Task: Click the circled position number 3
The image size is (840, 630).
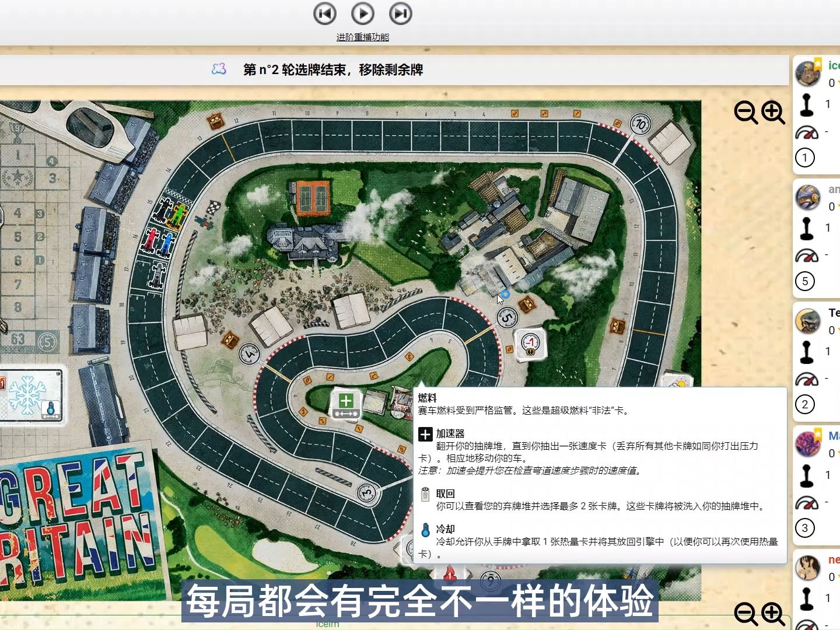Action: 805,528
